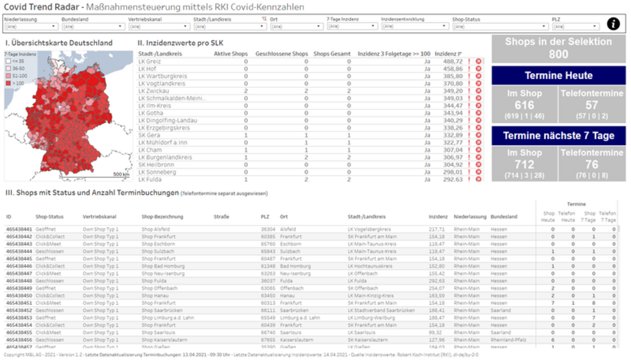Viewport: 631px width, 364px height.
Task: Select shop ID 465438441 in the list
Action: tap(19, 229)
